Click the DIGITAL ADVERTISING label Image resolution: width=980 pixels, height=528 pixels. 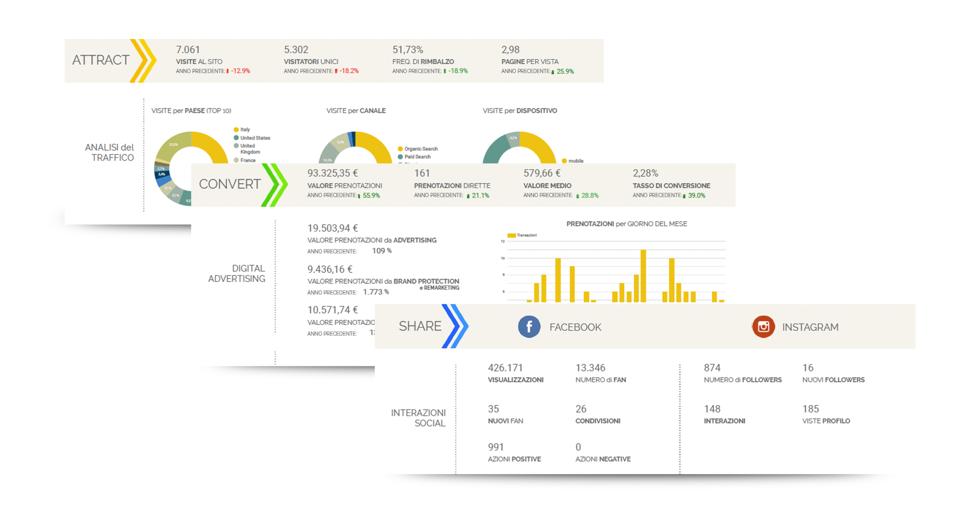click(237, 273)
